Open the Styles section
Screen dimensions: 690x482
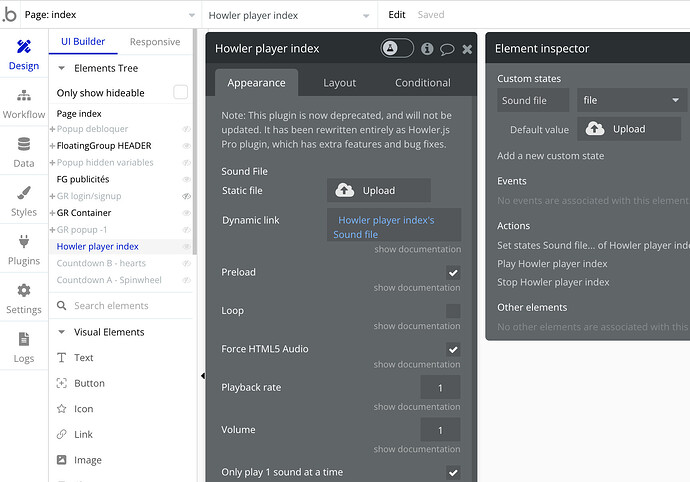(23, 201)
